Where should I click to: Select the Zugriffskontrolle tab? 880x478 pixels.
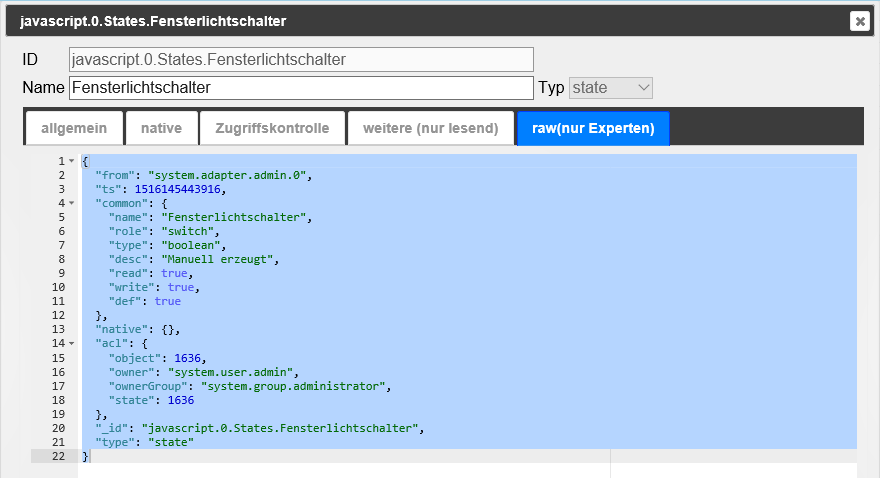pyautogui.click(x=271, y=128)
